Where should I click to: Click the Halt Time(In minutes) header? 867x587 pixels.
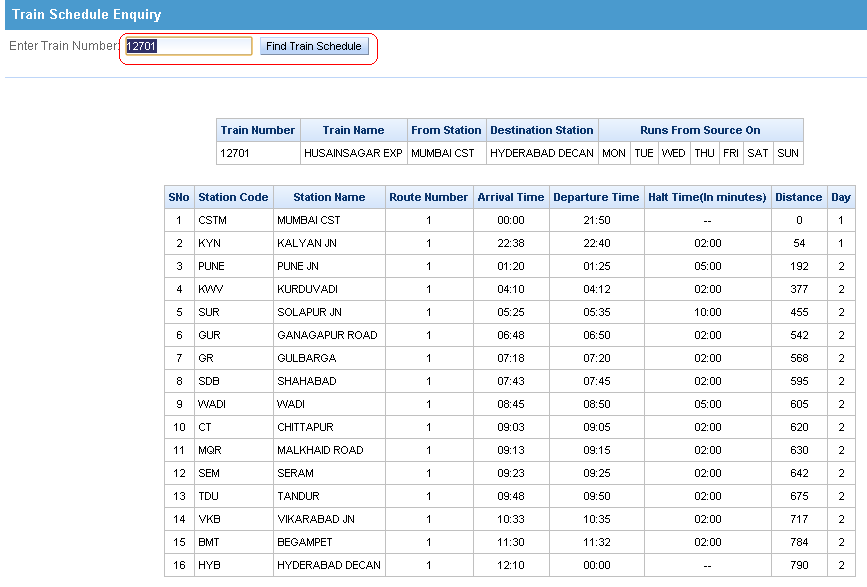pyautogui.click(x=707, y=197)
